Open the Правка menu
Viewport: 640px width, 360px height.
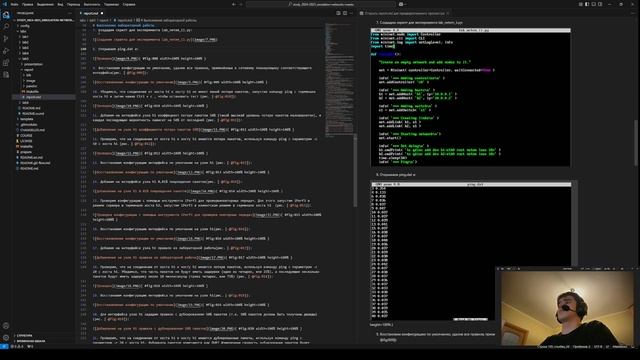[28, 4]
